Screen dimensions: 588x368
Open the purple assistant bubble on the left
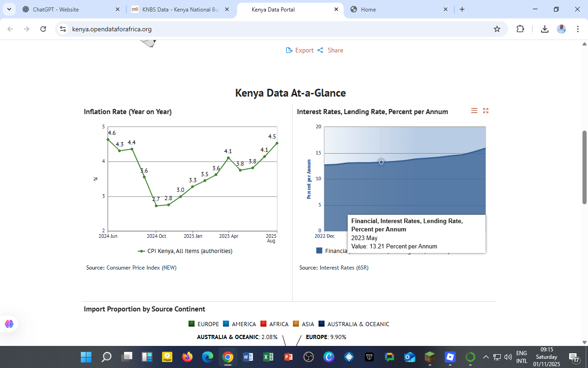click(x=9, y=324)
